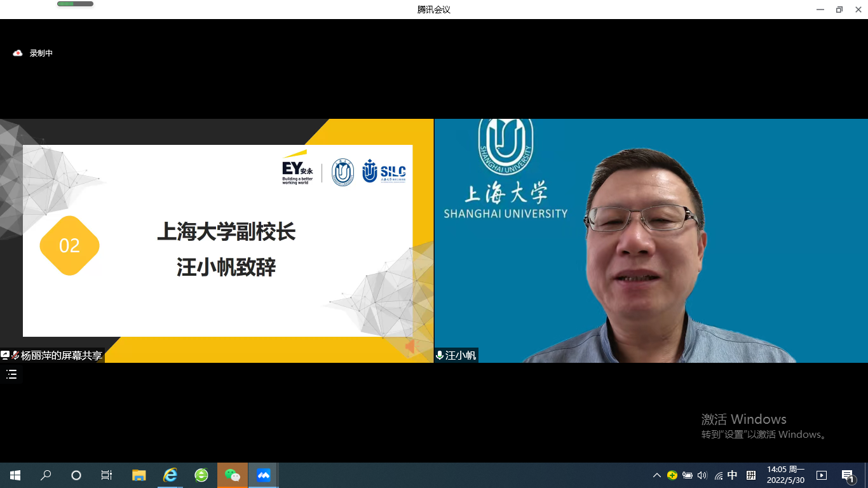Toggle the 拼 pinyin IME indicator
The width and height of the screenshot is (868, 488).
(x=751, y=475)
